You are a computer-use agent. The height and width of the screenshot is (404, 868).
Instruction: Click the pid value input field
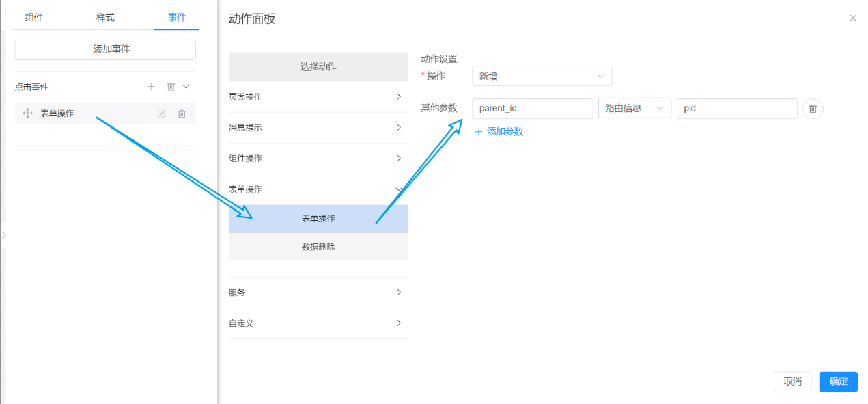[x=736, y=109]
